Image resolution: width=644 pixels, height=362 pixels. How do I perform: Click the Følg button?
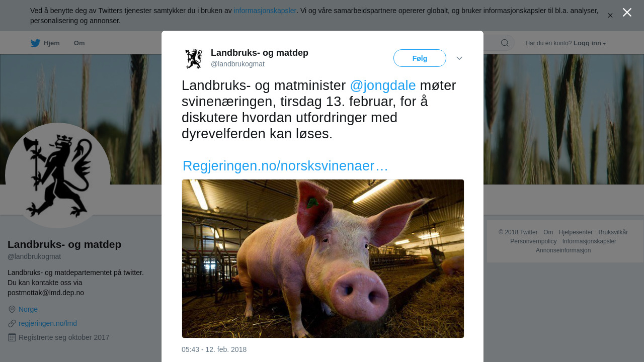pyautogui.click(x=420, y=58)
